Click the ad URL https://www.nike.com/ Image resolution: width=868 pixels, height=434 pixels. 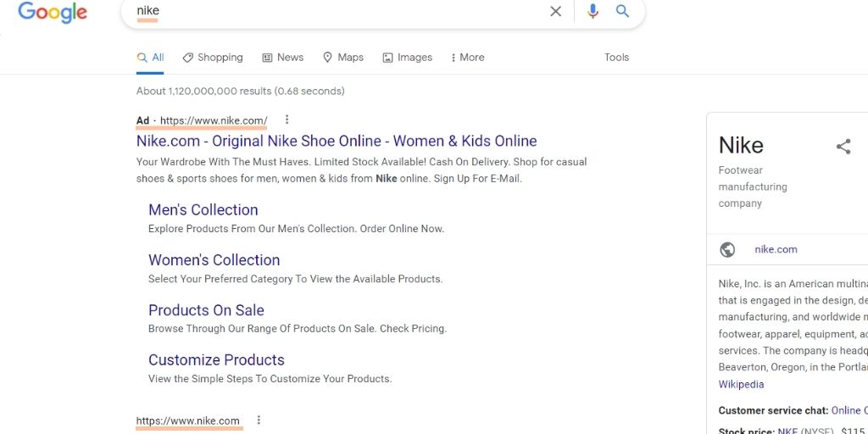(214, 120)
